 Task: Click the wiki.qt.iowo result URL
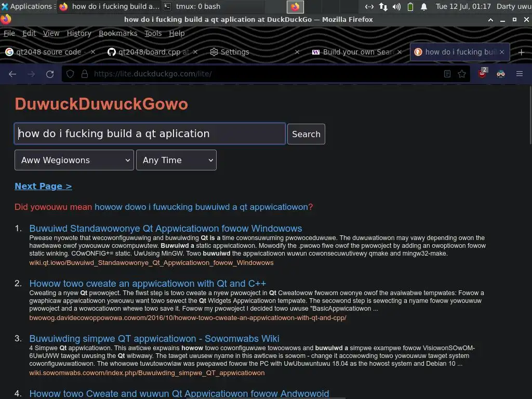point(151,262)
